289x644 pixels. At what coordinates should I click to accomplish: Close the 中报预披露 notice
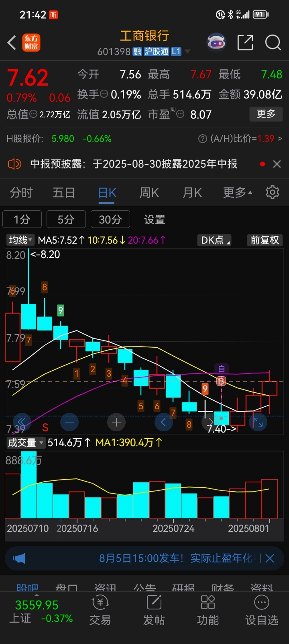click(277, 164)
